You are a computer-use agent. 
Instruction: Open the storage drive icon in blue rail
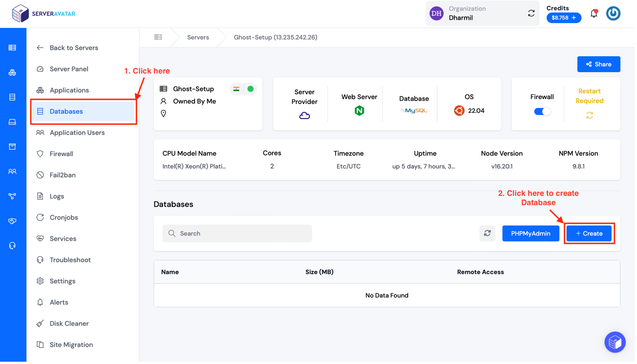click(12, 122)
